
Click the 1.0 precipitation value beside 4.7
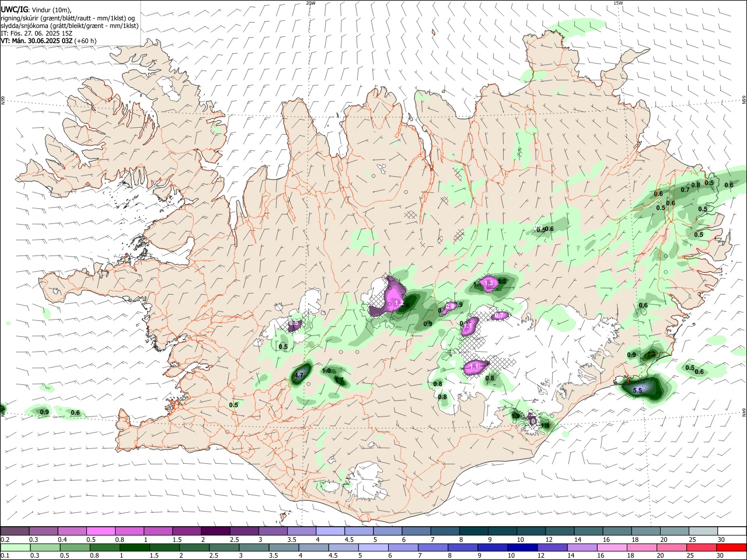pyautogui.click(x=326, y=371)
